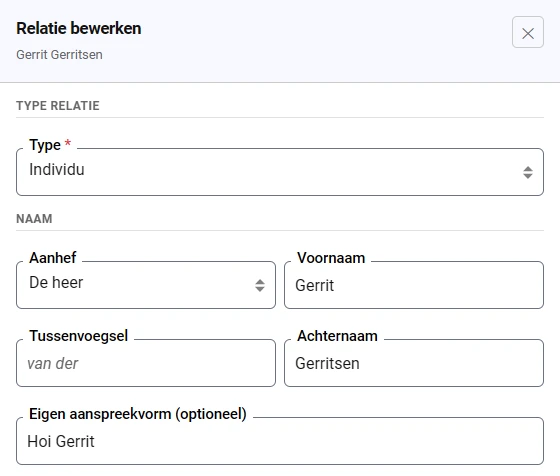The image size is (560, 476).
Task: Click the Gerrit Gerritsen subtitle
Action: click(59, 55)
